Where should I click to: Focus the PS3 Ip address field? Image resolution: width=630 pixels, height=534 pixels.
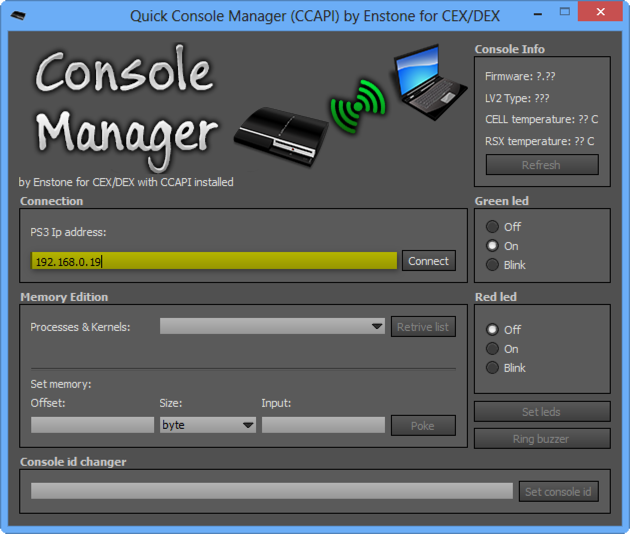point(214,261)
